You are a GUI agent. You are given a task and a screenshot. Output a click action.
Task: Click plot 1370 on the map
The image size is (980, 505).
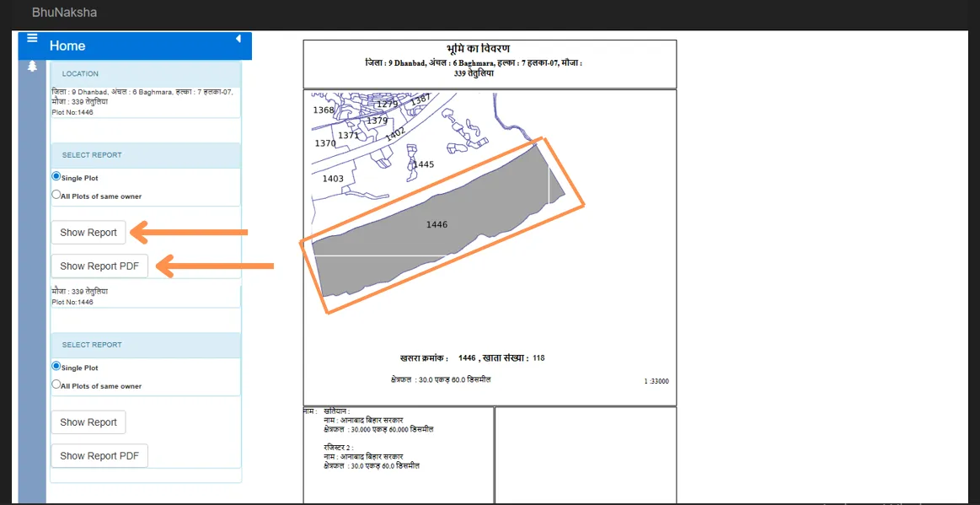pyautogui.click(x=325, y=143)
